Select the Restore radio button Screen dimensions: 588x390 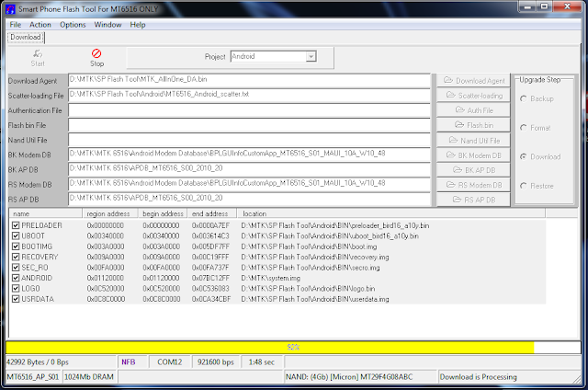(x=524, y=186)
